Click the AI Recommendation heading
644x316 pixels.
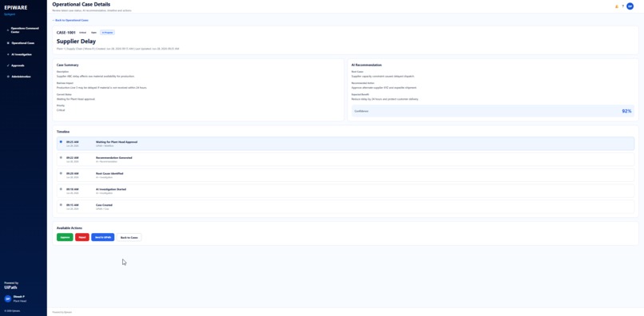click(367, 65)
